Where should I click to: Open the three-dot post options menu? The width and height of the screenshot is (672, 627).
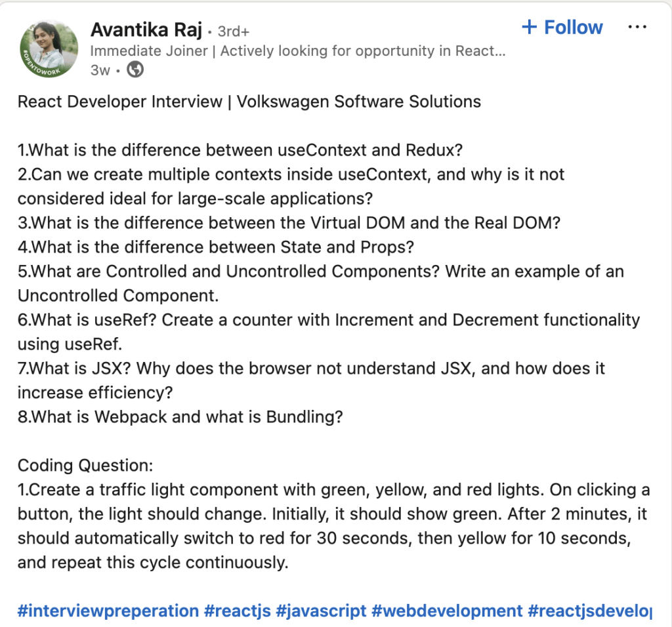[637, 28]
